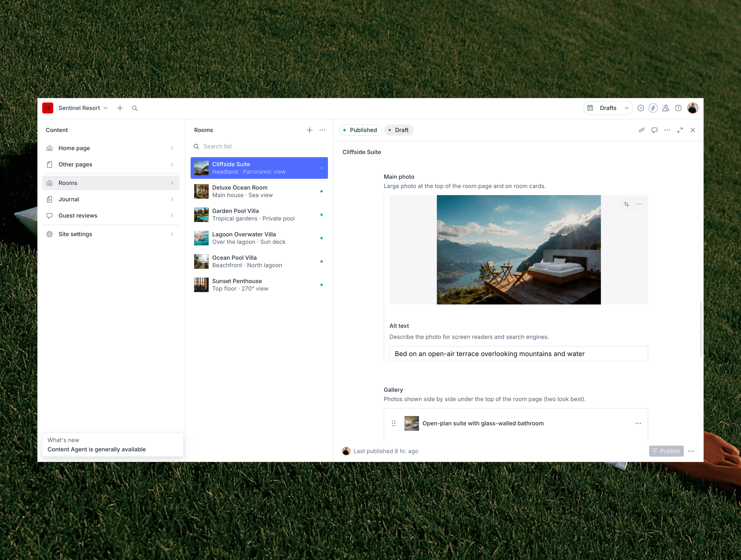741x560 pixels.
Task: Open the lightning bolt activity icon
Action: click(x=653, y=108)
